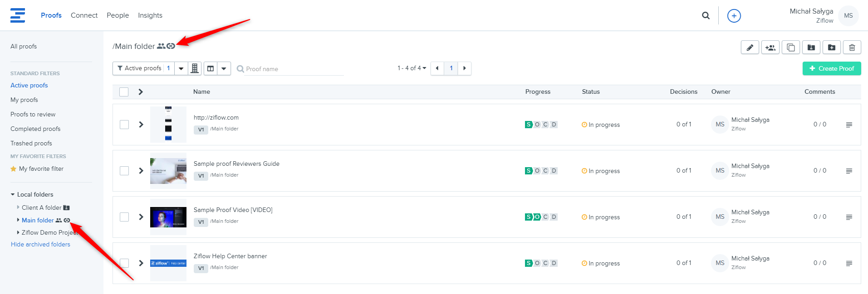Check the box for Sample Proof Video row
The width and height of the screenshot is (868, 294).
(124, 217)
